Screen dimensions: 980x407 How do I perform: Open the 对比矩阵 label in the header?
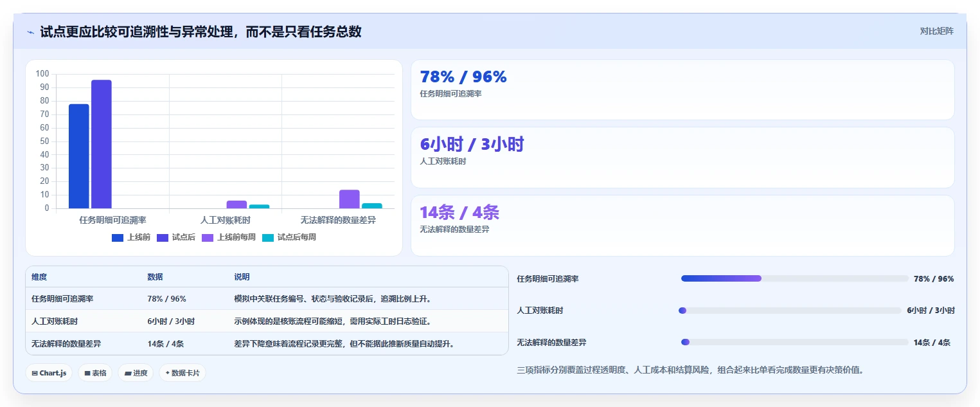tap(936, 31)
